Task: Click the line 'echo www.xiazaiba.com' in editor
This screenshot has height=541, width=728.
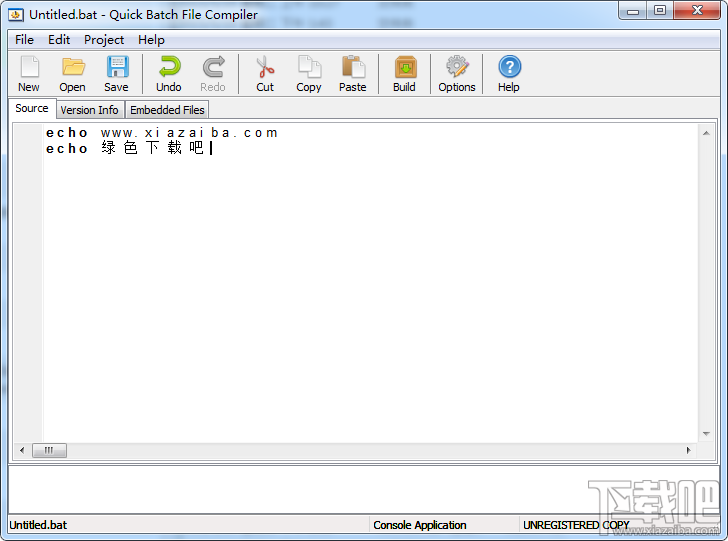Action: click(x=162, y=133)
